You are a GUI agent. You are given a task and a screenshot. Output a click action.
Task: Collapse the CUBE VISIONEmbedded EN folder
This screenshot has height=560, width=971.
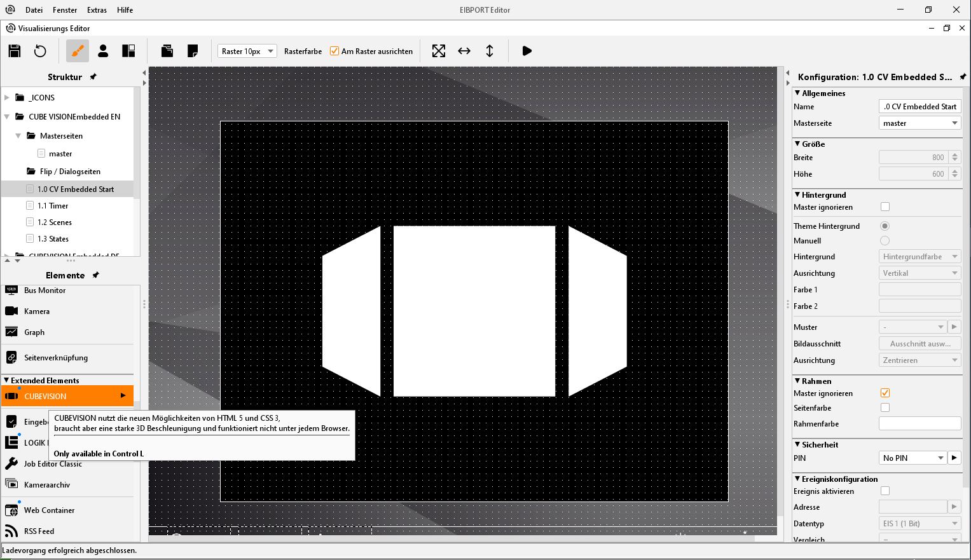pos(7,117)
